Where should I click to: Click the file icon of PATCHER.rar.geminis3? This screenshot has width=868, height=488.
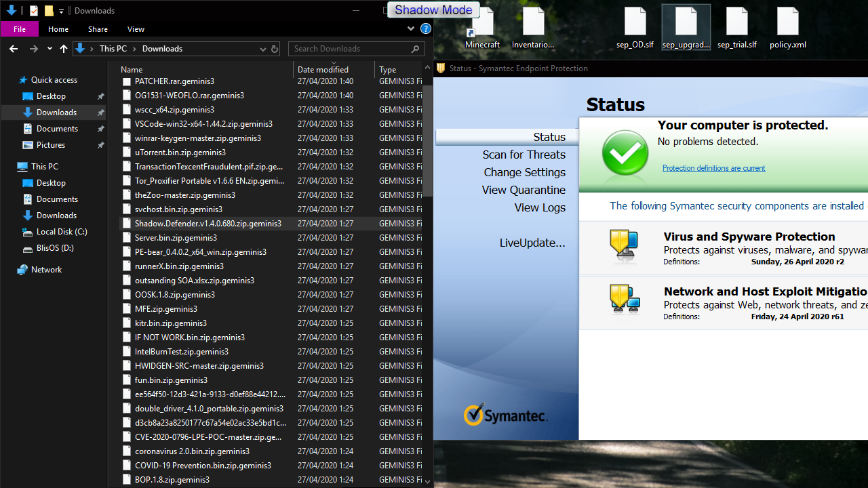[126, 81]
